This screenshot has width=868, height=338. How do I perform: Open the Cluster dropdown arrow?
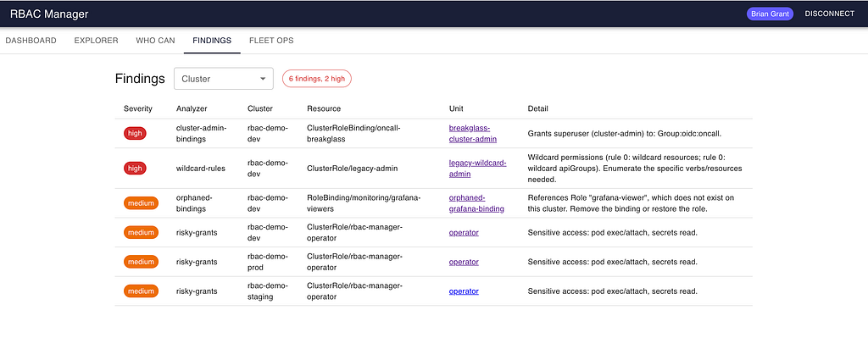click(263, 79)
